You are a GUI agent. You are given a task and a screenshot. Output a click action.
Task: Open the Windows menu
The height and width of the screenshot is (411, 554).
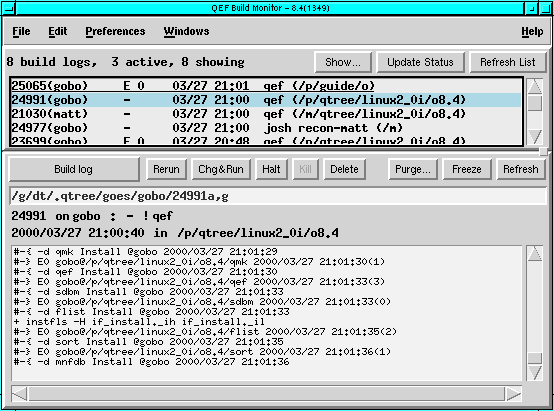186,31
